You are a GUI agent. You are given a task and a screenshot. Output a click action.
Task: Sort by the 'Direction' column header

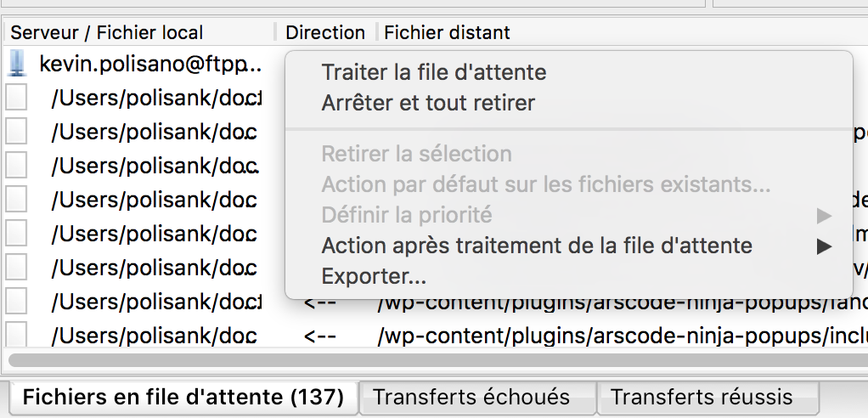[325, 32]
